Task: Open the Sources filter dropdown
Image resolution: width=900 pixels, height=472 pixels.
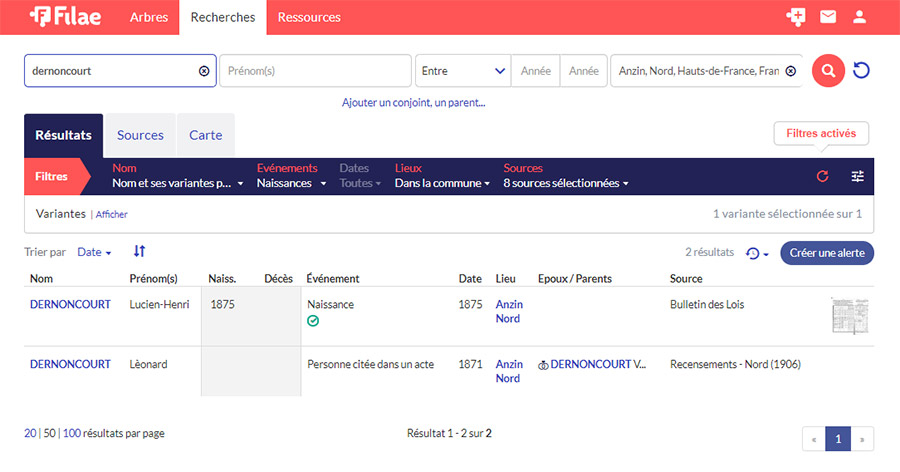Action: [x=565, y=183]
